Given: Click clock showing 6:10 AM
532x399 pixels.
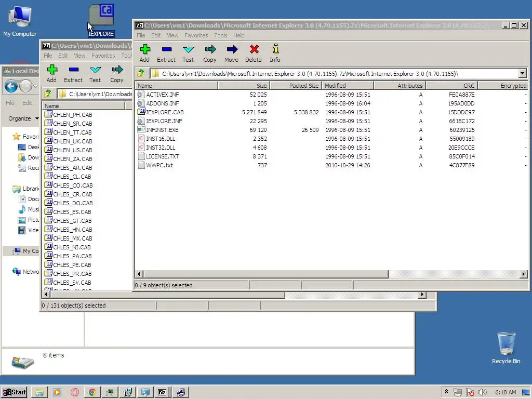Looking at the screenshot, I should click(x=506, y=392).
